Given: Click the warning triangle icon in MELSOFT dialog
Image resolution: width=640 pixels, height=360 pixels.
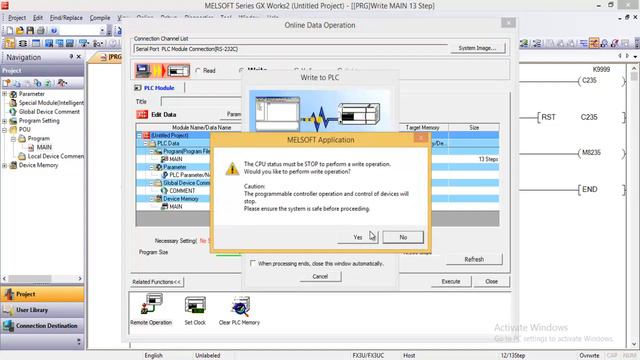Looking at the screenshot, I should pos(232,169).
